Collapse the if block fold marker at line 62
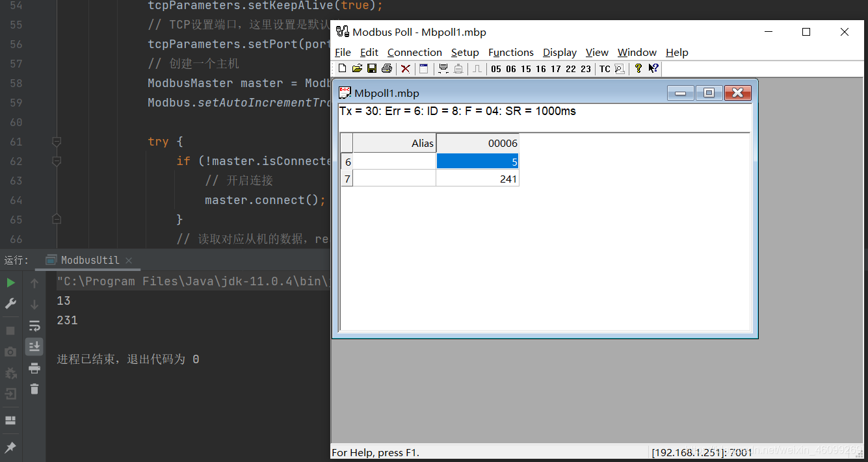This screenshot has width=868, height=462. tap(57, 161)
